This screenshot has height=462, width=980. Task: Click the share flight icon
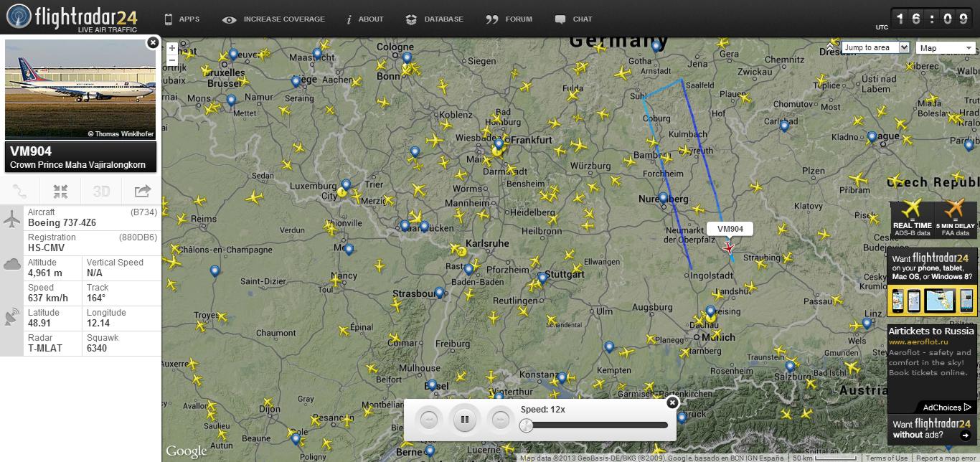click(x=142, y=192)
